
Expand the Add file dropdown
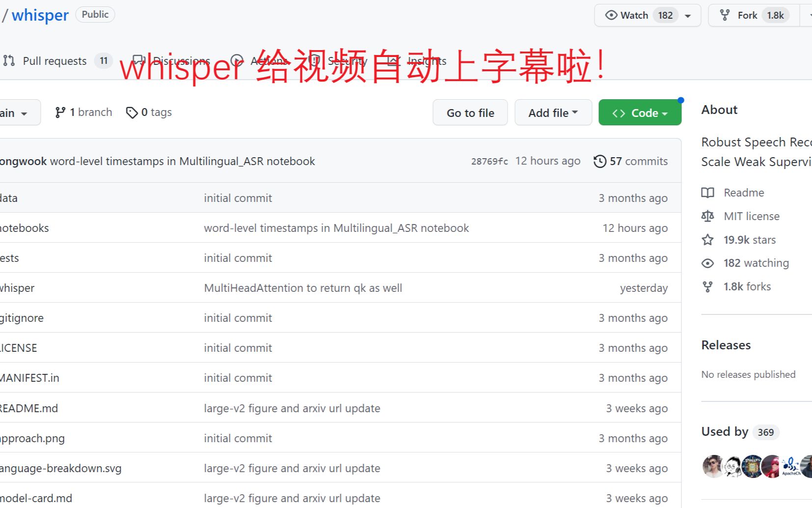(553, 113)
